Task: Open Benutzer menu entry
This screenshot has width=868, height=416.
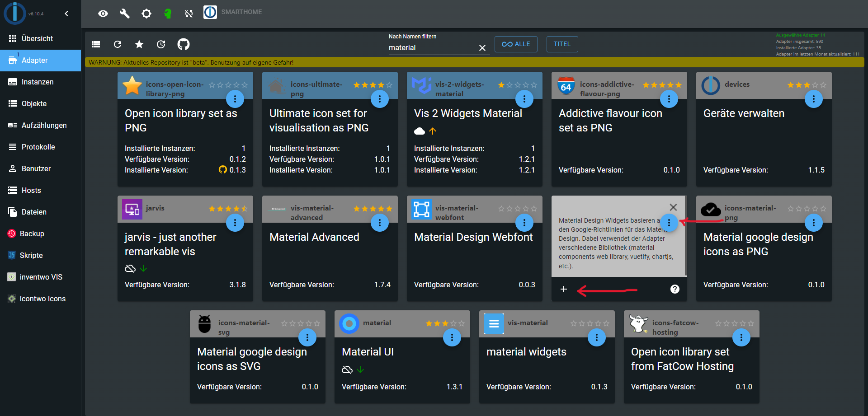Action: coord(41,168)
